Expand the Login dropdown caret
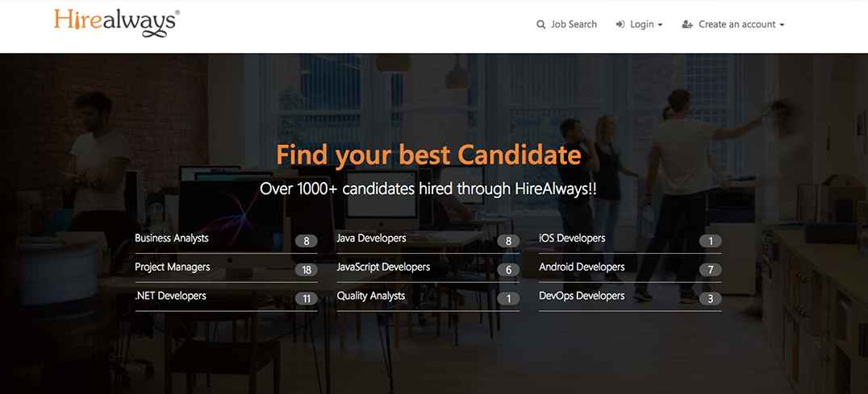 pos(660,25)
